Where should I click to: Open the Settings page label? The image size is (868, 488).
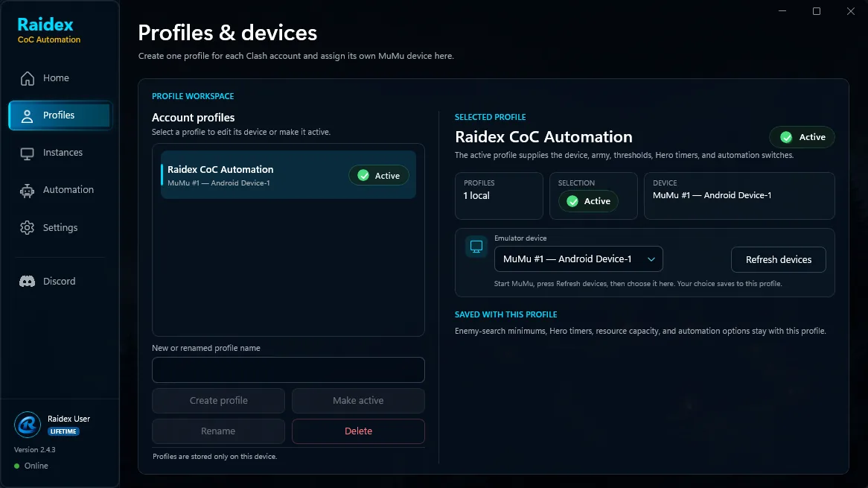(x=60, y=228)
